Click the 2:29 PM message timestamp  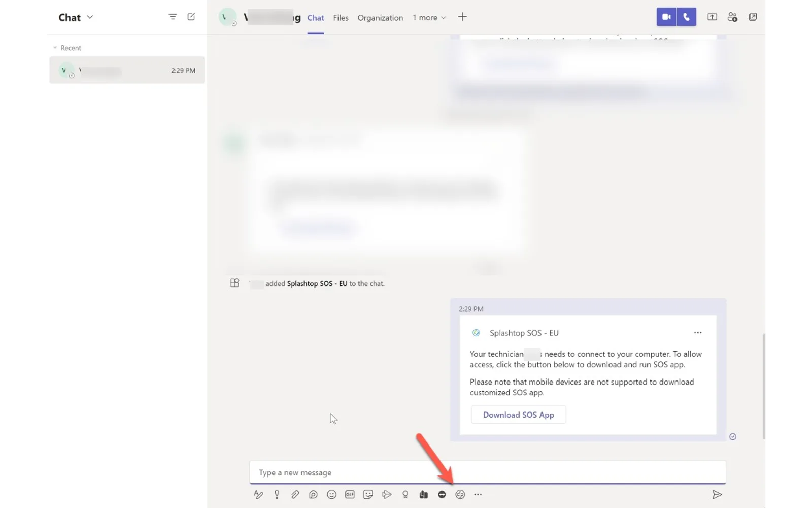471,309
